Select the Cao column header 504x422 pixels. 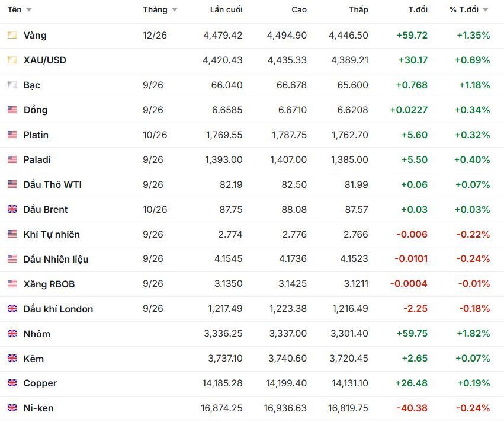pos(299,9)
